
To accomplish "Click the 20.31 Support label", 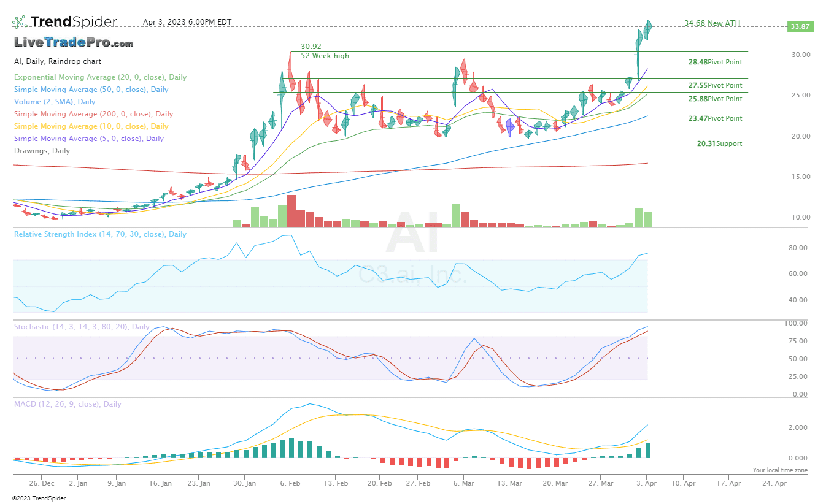I will tap(719, 143).
